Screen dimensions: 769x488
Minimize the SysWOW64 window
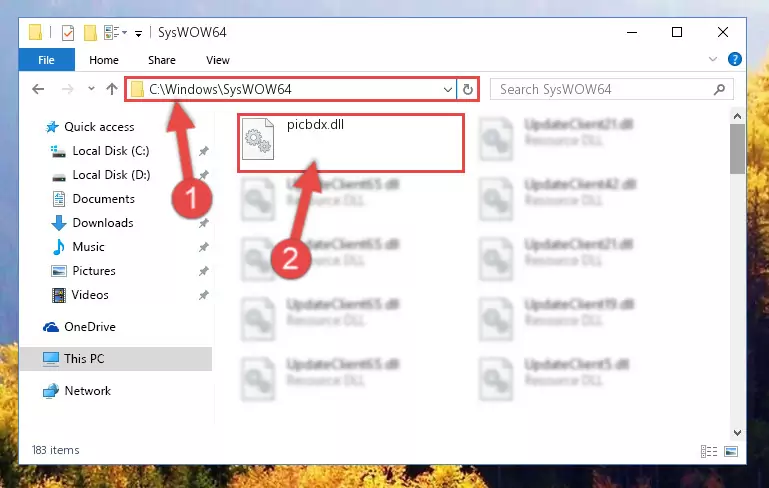(632, 32)
